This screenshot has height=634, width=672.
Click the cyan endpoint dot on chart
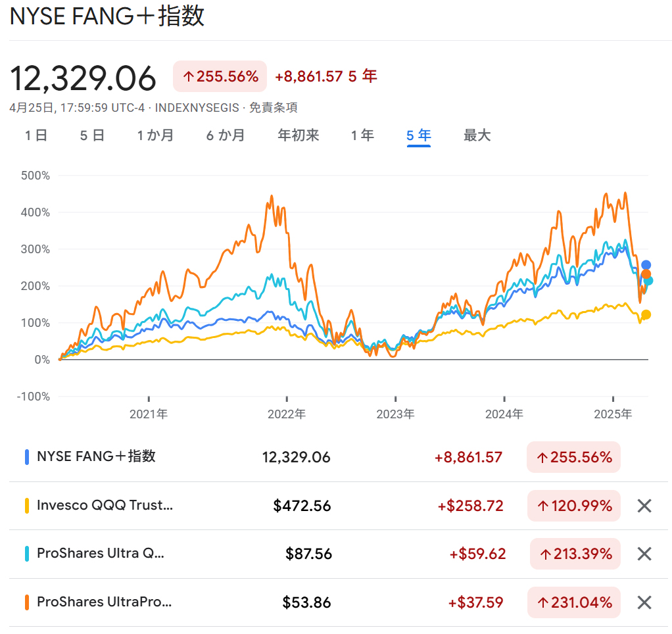point(648,281)
